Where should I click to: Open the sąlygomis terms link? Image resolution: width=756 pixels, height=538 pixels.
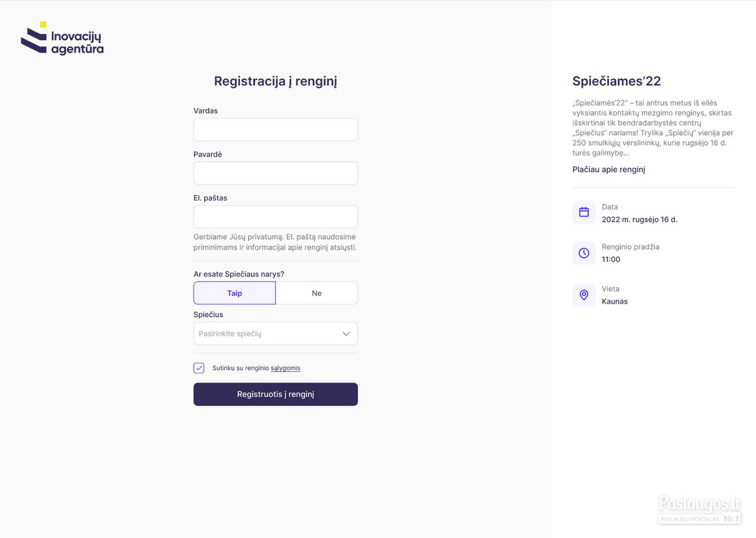click(x=285, y=368)
